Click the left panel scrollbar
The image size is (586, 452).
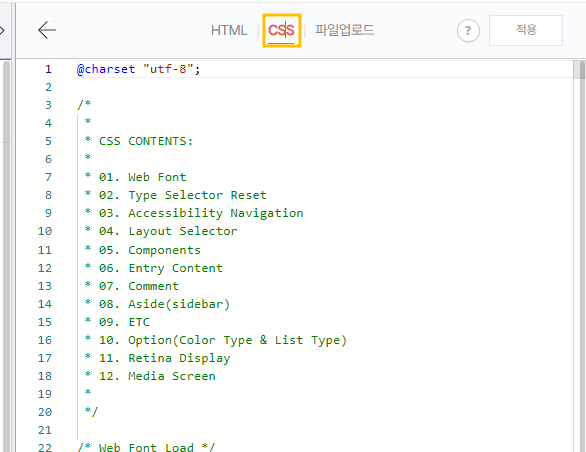pos(6,256)
